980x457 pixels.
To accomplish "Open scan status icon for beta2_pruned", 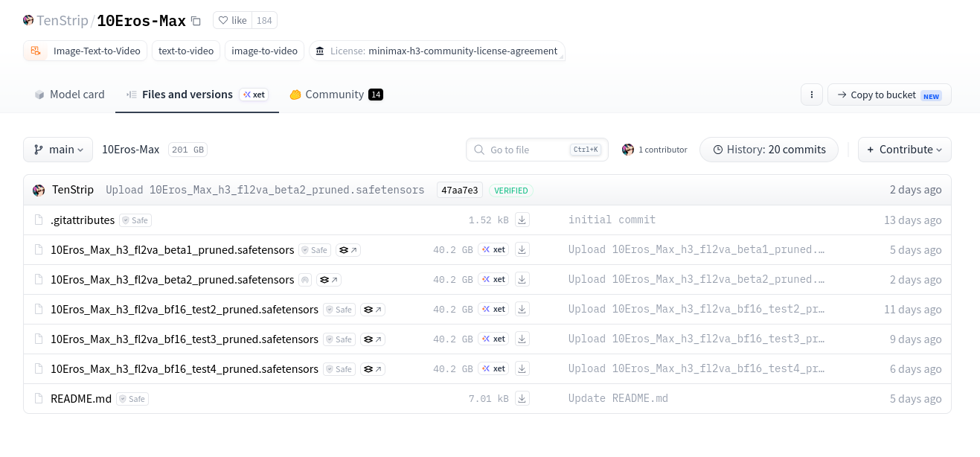I will (305, 280).
